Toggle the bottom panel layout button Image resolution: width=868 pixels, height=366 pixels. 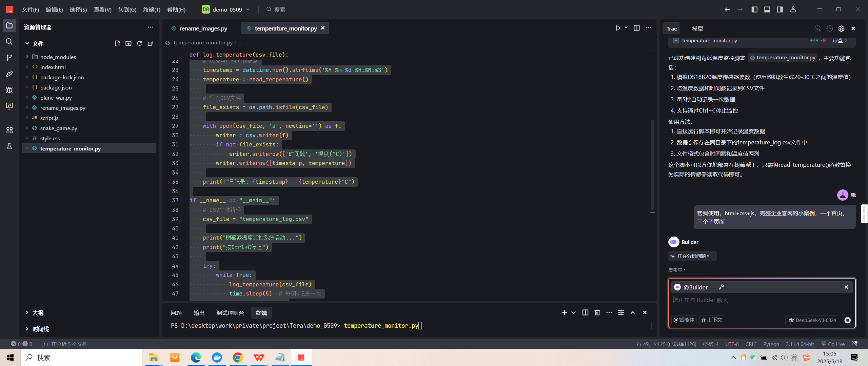pyautogui.click(x=767, y=9)
